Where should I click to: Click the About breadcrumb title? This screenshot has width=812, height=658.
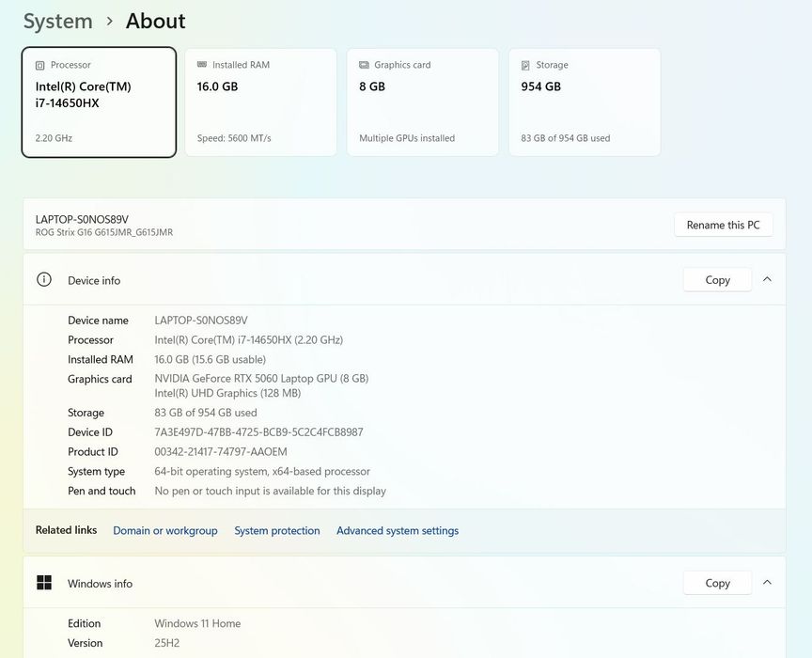[155, 22]
